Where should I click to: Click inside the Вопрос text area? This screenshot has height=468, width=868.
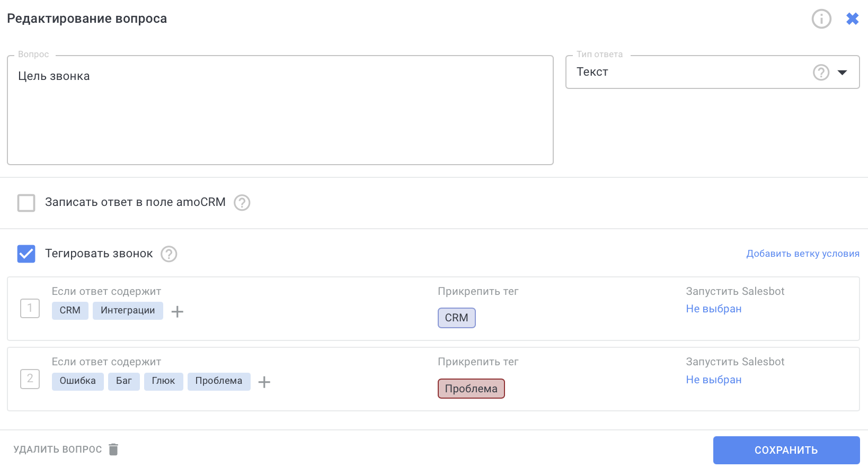click(x=280, y=116)
